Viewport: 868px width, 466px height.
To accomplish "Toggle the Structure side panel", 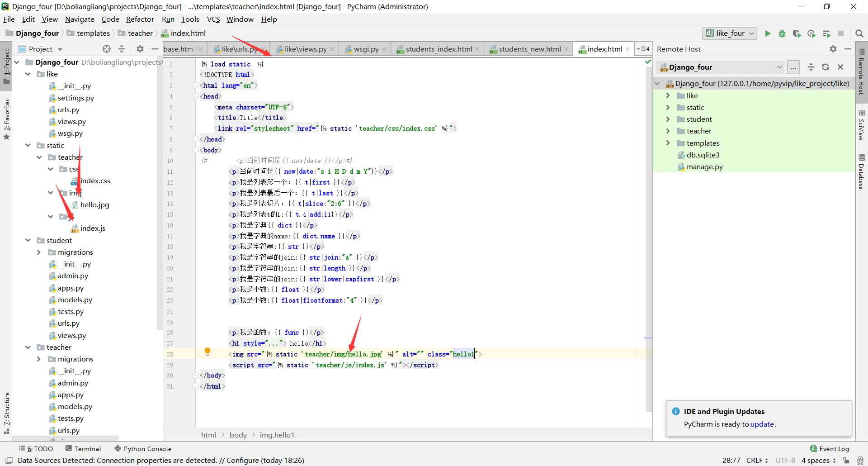I will coord(6,413).
